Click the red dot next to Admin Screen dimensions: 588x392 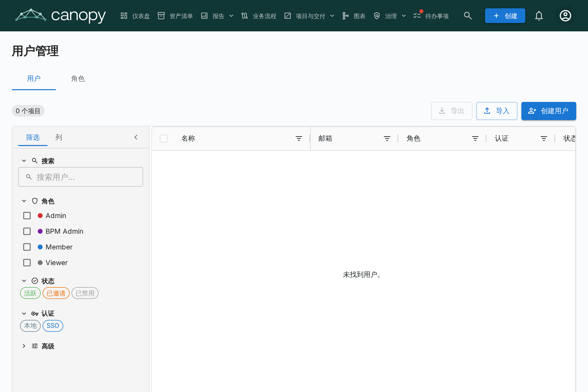[40, 216]
